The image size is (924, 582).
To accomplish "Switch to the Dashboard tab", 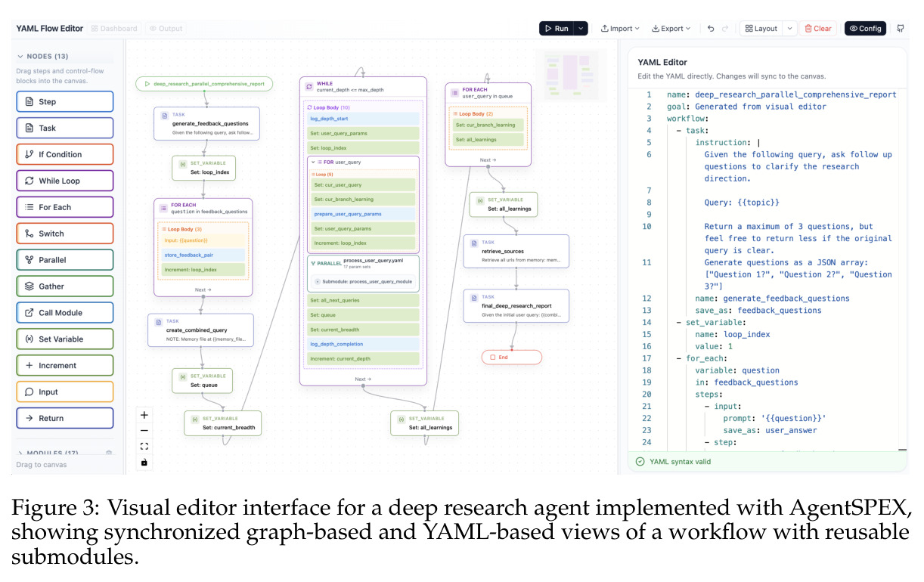I will click(x=114, y=29).
